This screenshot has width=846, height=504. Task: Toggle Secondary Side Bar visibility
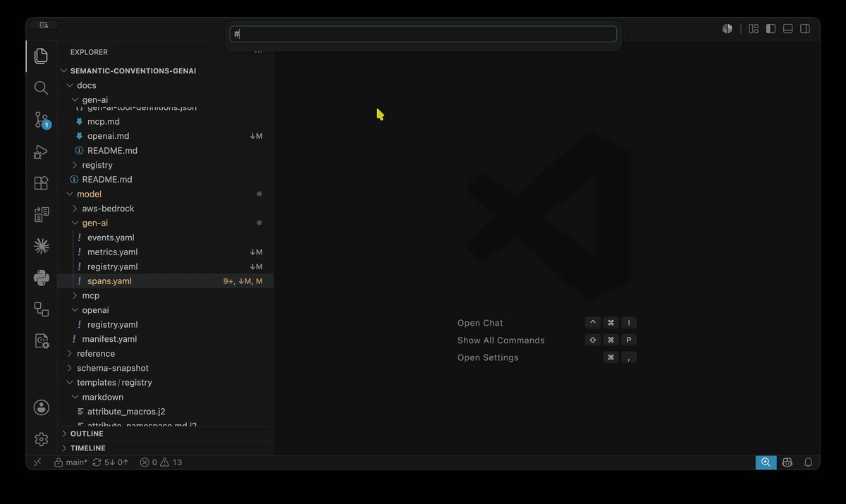point(805,29)
